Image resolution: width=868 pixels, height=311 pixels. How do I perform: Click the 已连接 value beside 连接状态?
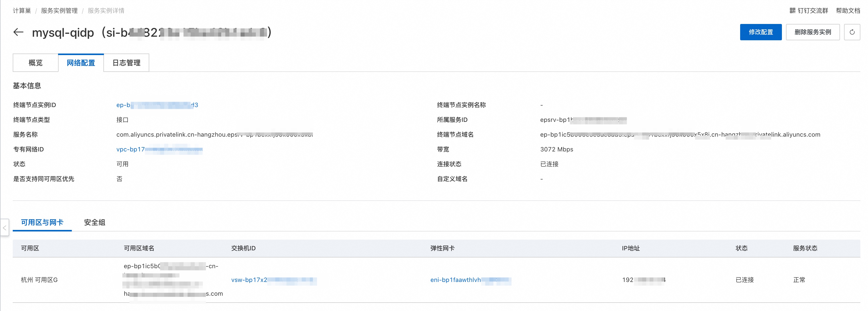coord(549,164)
